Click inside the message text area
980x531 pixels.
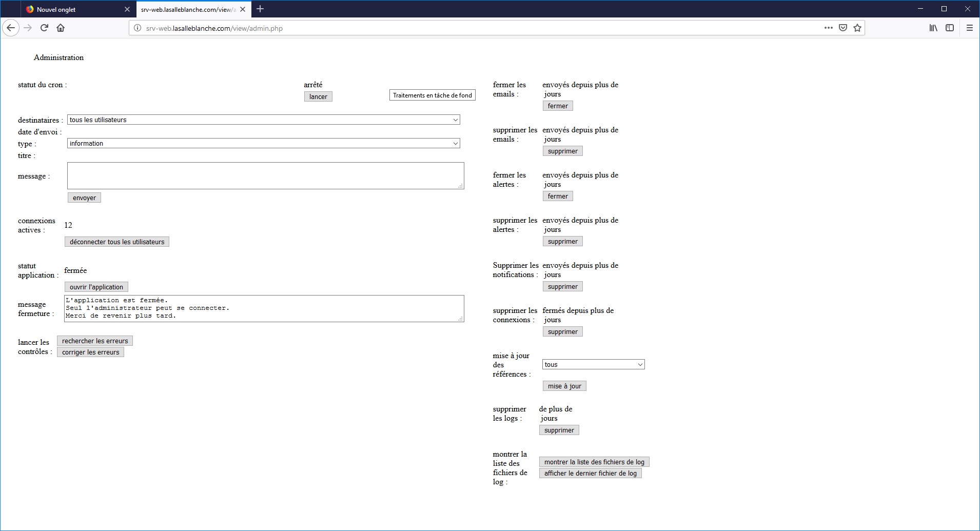point(265,175)
